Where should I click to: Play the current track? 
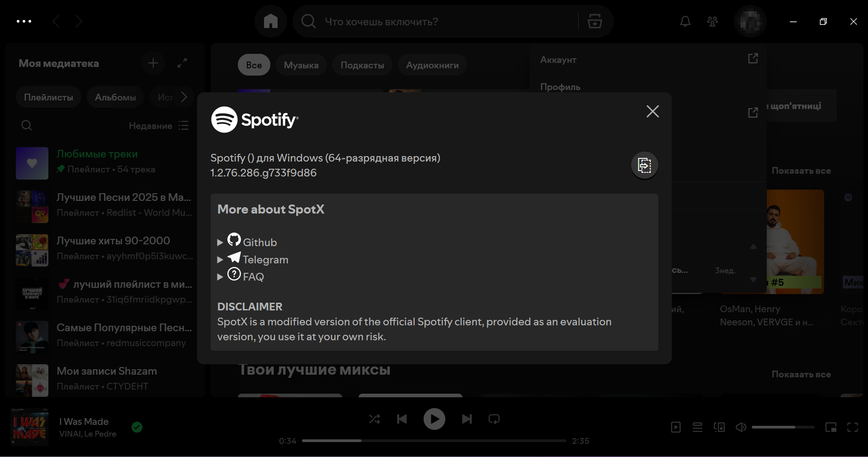[x=434, y=419]
